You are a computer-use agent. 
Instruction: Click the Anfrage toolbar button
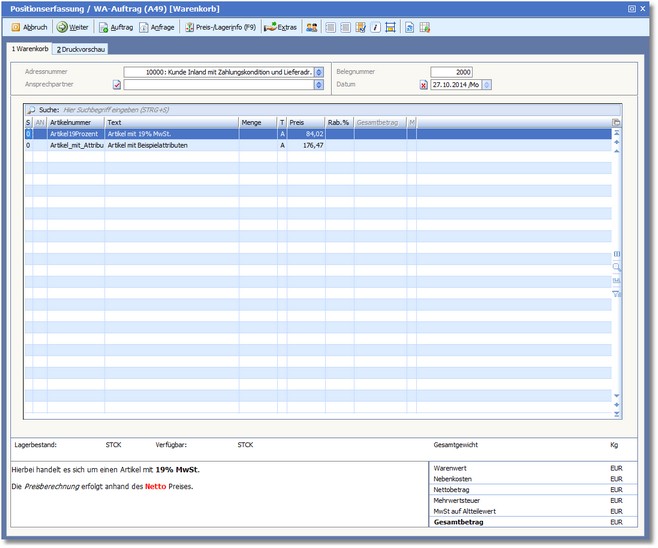tap(161, 27)
